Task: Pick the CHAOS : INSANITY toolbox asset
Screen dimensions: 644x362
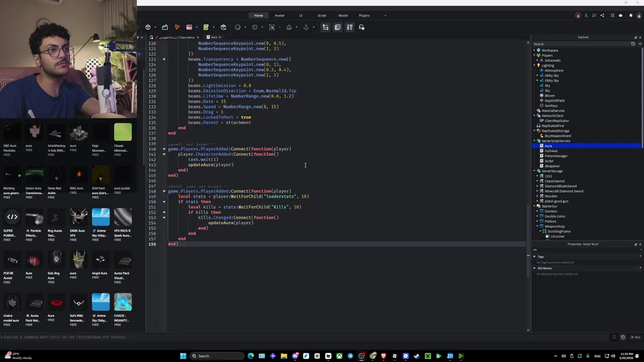Action: (123, 310)
